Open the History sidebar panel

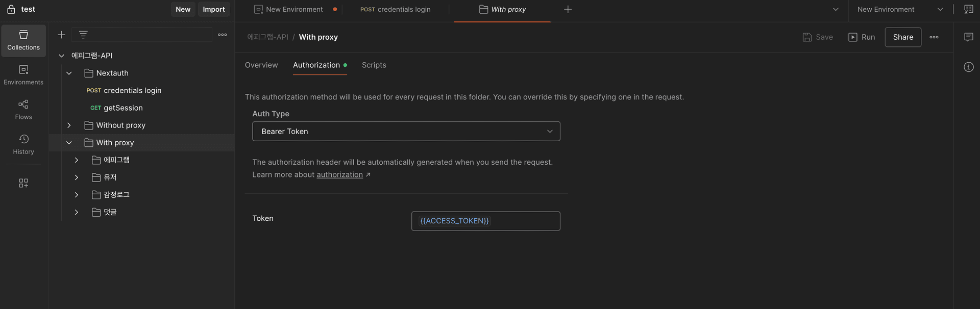tap(23, 144)
